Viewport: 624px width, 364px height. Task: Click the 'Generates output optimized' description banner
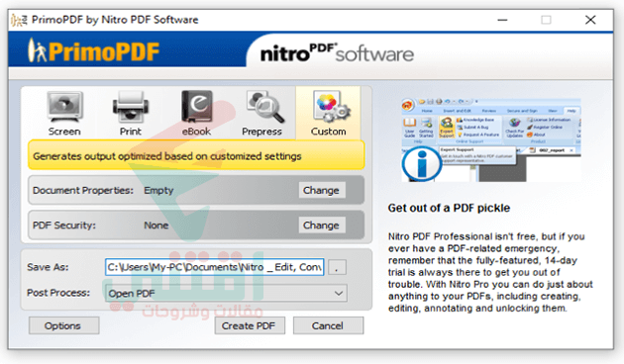tap(196, 156)
